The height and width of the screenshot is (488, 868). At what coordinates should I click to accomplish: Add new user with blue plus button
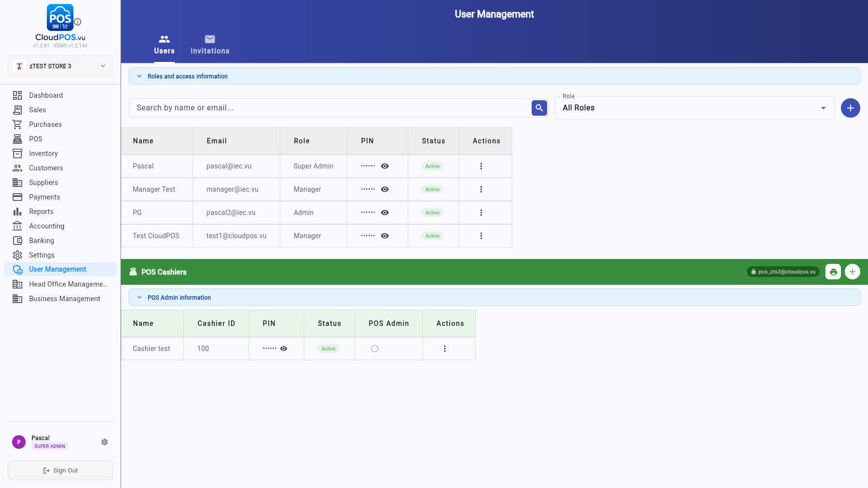point(850,108)
